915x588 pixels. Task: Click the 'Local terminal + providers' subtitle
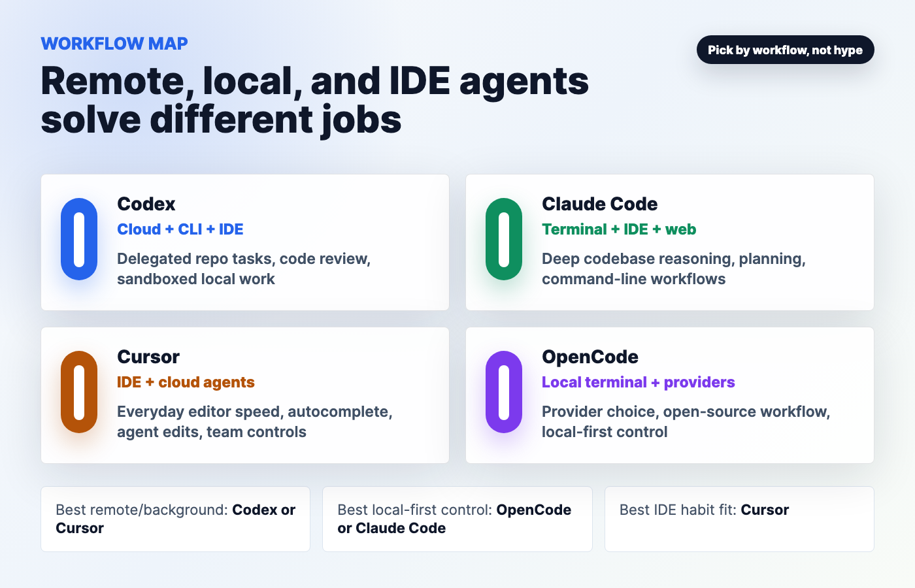point(639,382)
